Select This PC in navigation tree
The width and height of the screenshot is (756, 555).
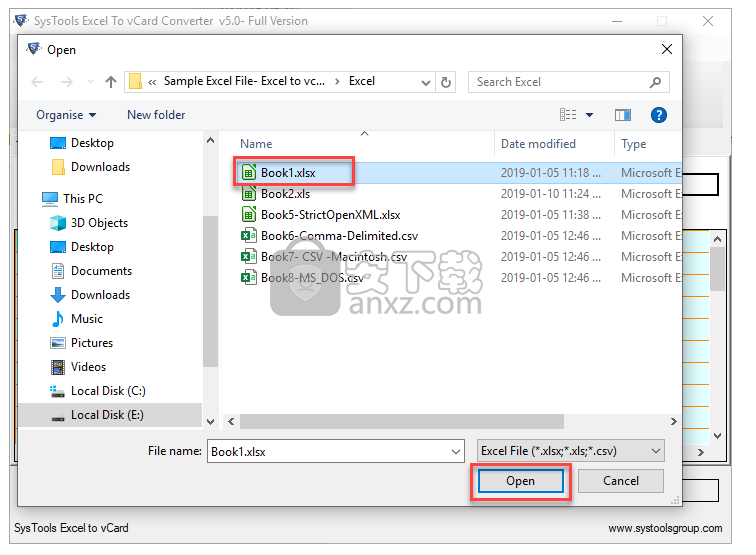[x=72, y=199]
